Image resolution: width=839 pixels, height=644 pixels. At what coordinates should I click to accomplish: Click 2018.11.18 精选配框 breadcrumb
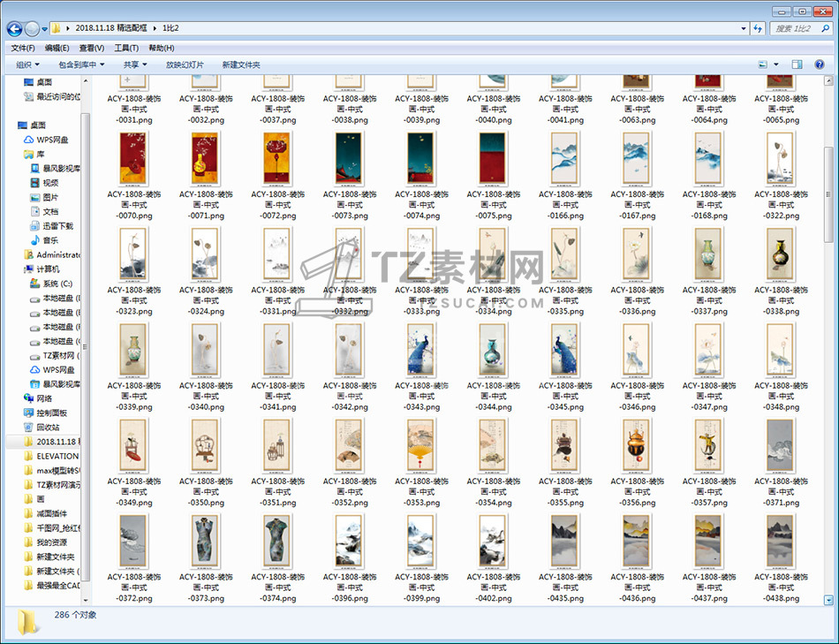coord(111,28)
